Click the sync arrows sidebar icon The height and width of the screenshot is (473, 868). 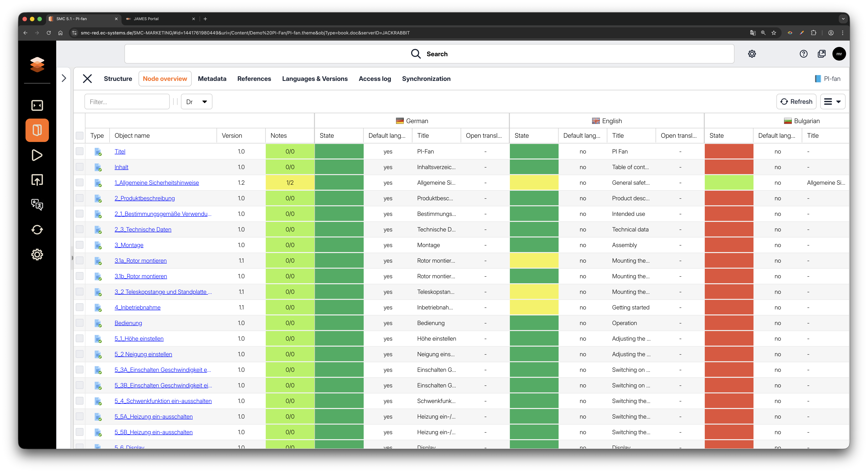tap(37, 230)
